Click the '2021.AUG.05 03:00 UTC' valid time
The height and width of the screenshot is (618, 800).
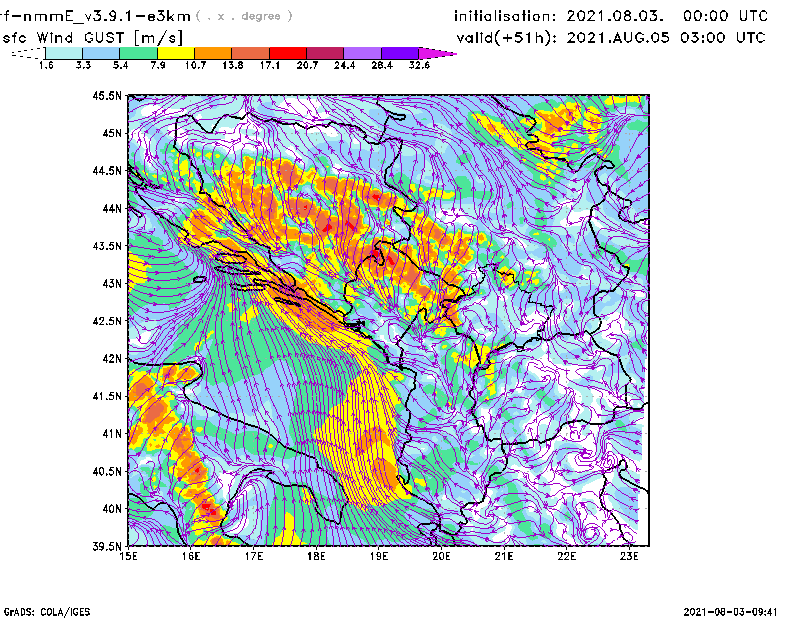coord(666,38)
